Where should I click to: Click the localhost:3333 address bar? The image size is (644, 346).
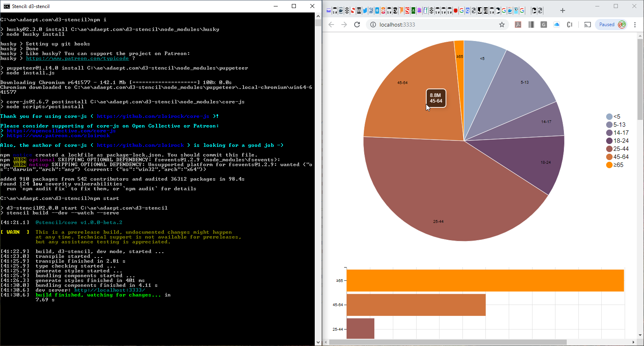pyautogui.click(x=437, y=25)
